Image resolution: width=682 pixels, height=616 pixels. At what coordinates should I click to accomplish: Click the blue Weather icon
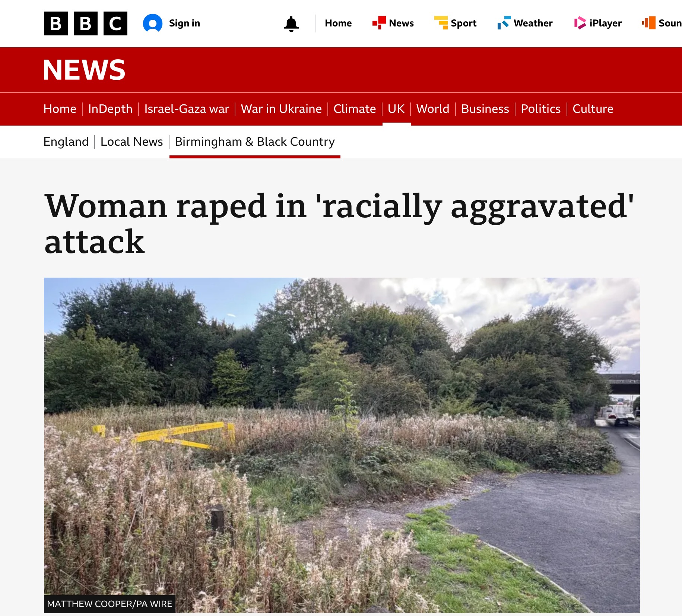[504, 23]
